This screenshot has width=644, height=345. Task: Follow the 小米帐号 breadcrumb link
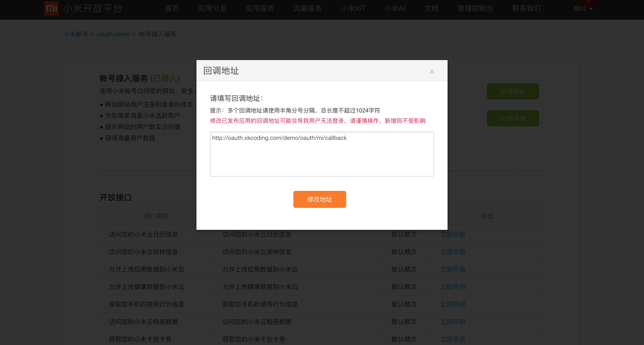click(x=76, y=34)
